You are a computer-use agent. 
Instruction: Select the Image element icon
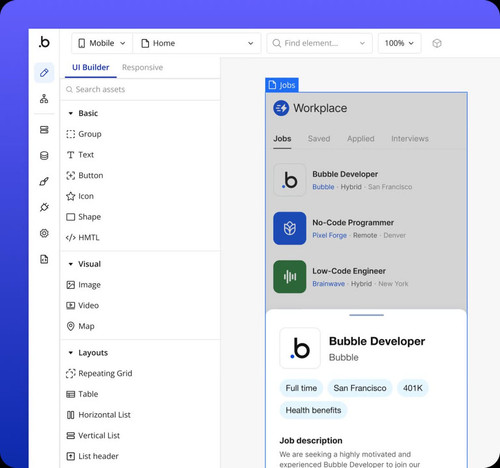click(70, 285)
